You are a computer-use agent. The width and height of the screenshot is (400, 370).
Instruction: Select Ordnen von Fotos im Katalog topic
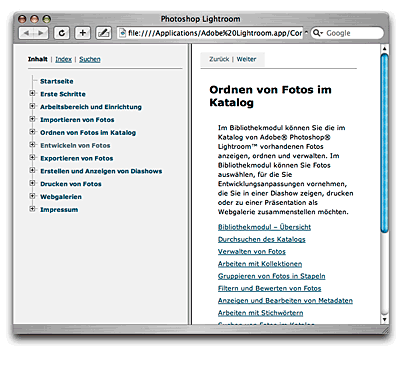(88, 133)
